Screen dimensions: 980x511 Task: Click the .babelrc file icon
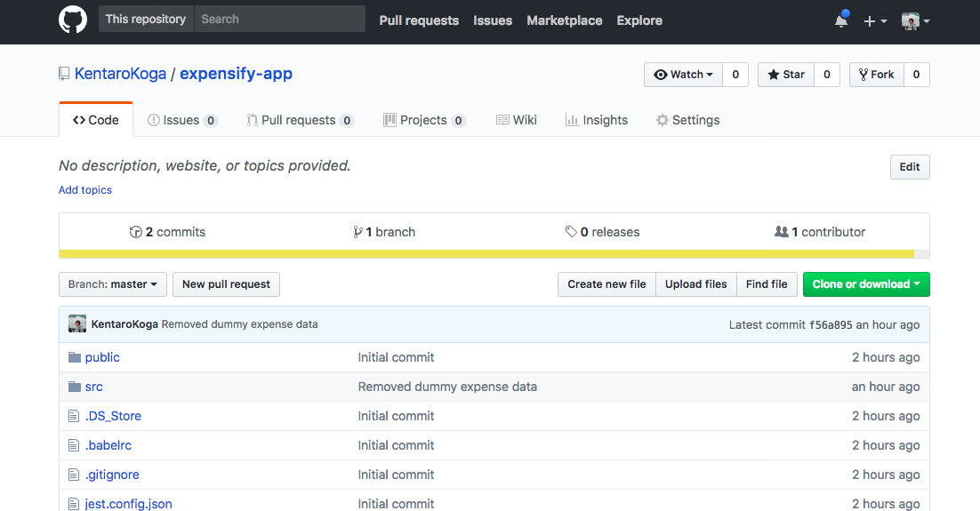point(75,445)
